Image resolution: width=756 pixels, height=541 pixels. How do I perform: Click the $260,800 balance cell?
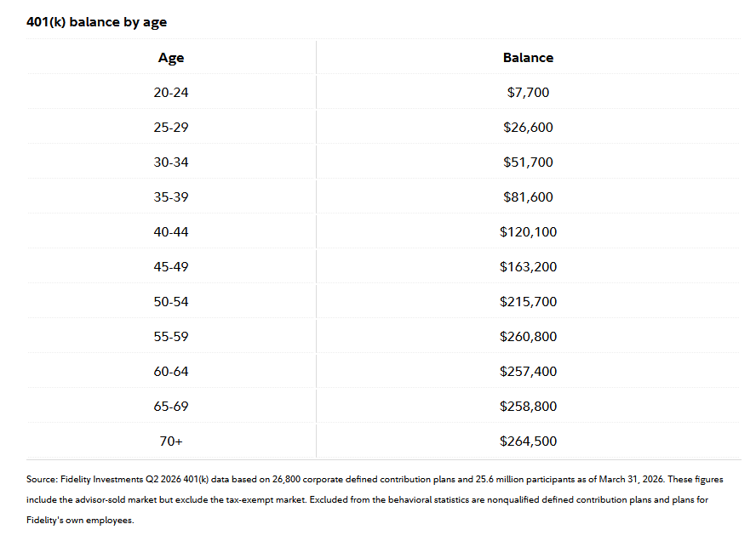(528, 337)
